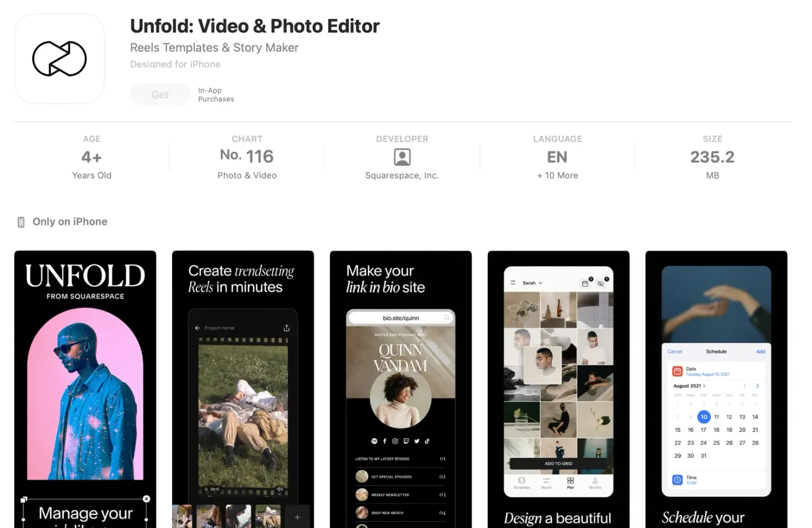This screenshot has height=528, width=812.
Task: Click the title "Unfold: Video & Photo Editor"
Action: tap(255, 26)
